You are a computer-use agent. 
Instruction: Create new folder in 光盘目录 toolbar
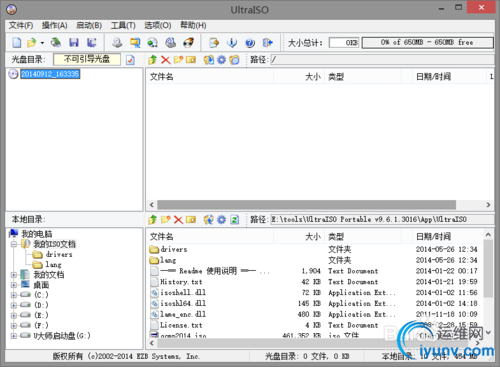click(178, 60)
